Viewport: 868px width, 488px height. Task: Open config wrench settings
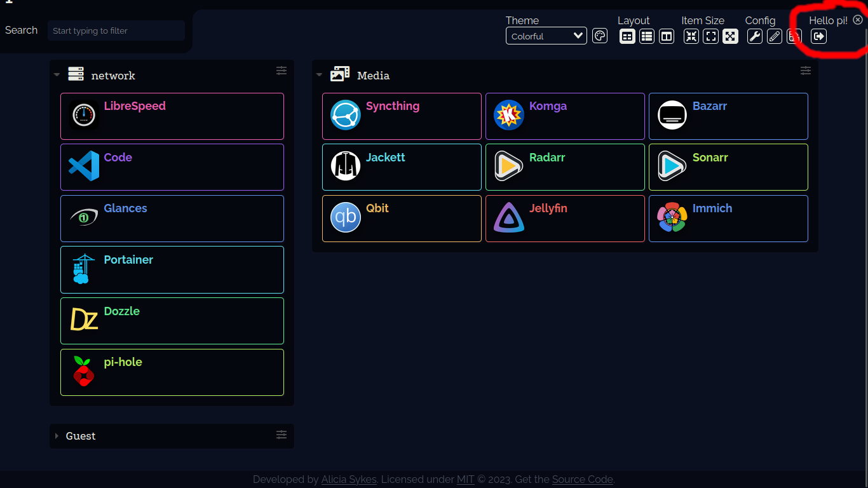[755, 36]
